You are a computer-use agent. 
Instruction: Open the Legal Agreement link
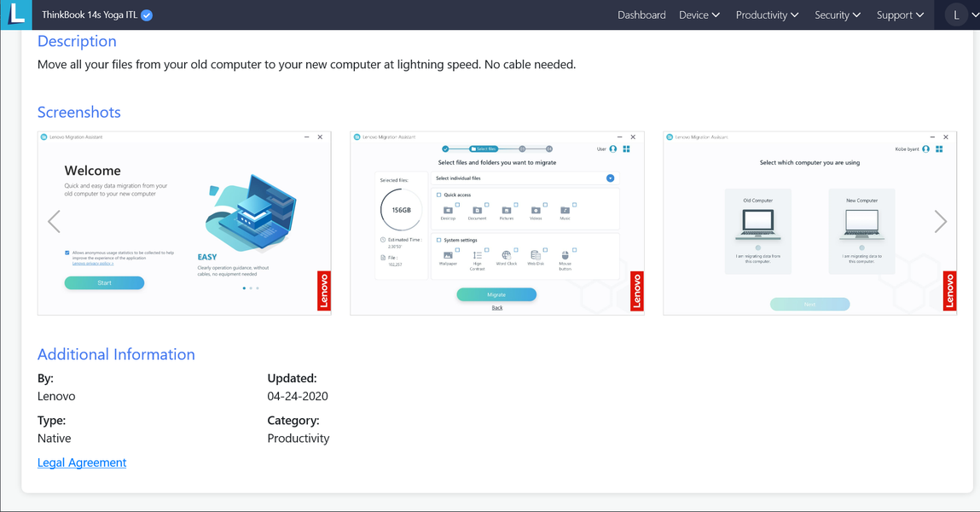coord(82,463)
